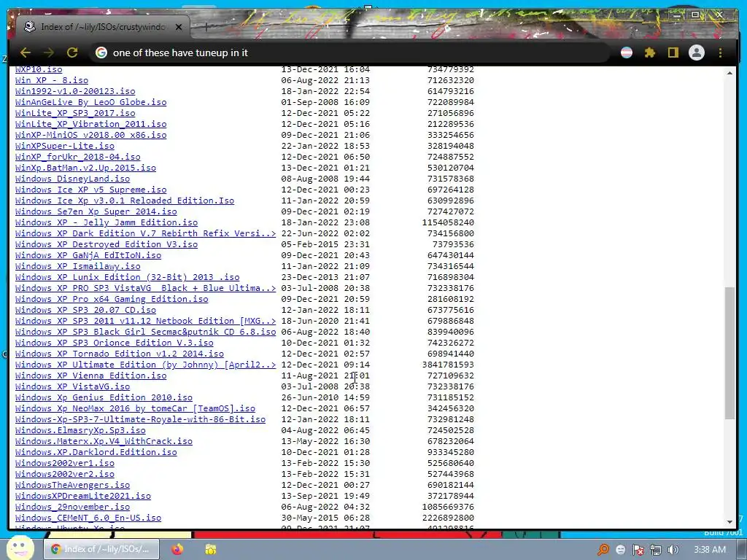Open Windows XP Tornado Edition v1.2 2014 link
Viewport: 747px width, 560px height.
(119, 354)
